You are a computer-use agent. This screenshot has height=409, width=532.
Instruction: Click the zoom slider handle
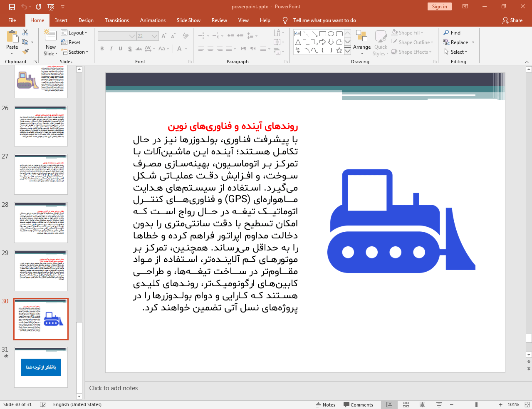(476, 404)
